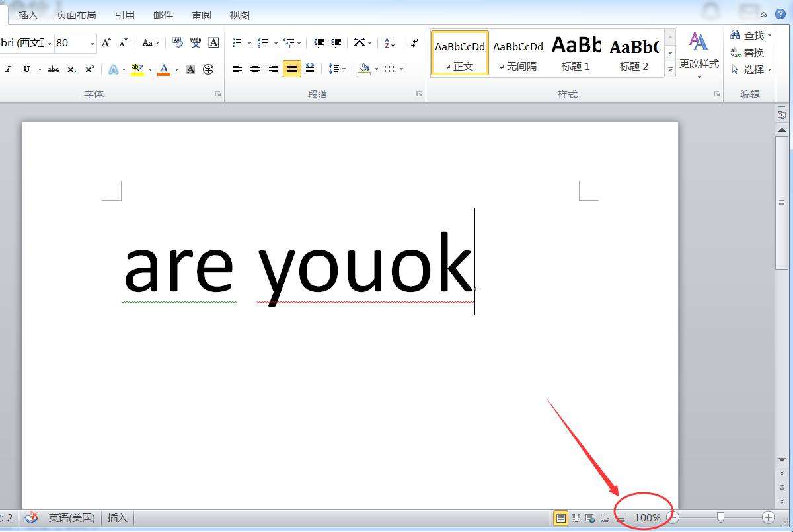Open the 插入 ribbon tab
This screenshot has width=793, height=532.
(x=28, y=15)
